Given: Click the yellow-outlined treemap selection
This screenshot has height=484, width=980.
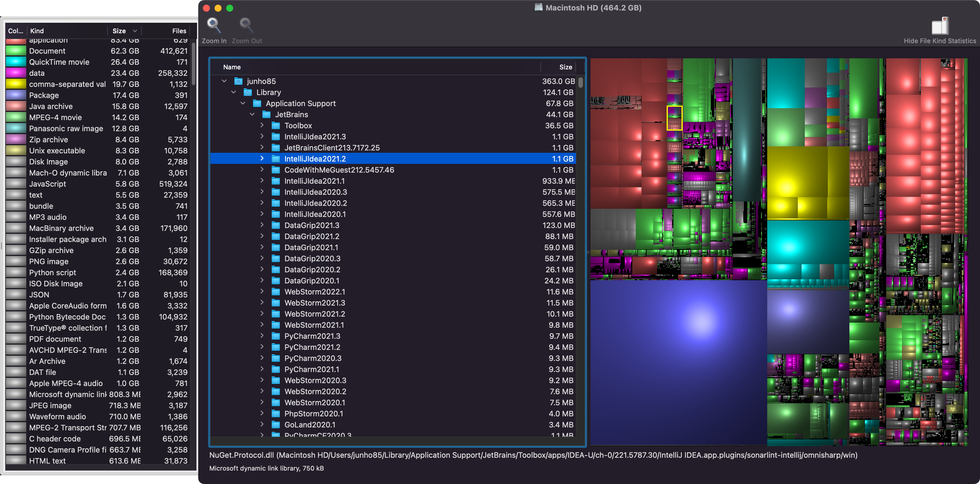Looking at the screenshot, I should click(674, 118).
